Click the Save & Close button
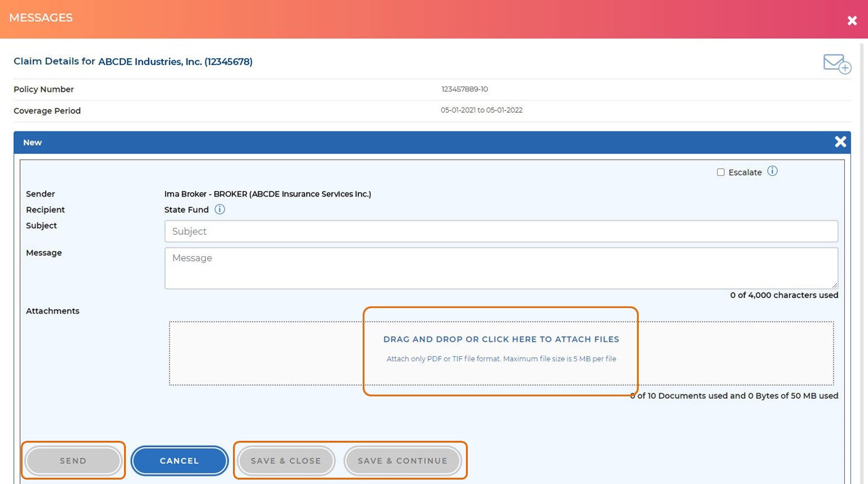Viewport: 868px width, 484px height. pos(286,461)
